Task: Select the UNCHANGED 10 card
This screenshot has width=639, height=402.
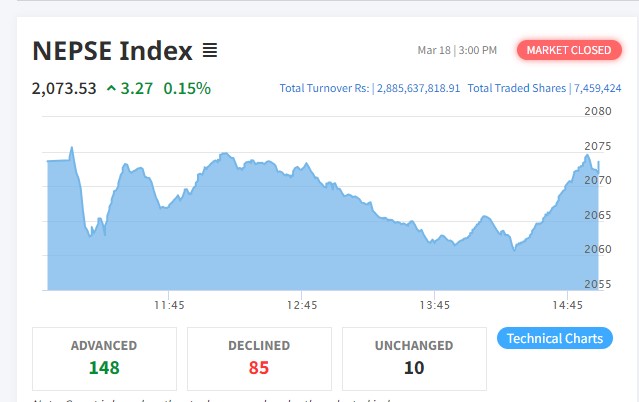Action: point(414,357)
